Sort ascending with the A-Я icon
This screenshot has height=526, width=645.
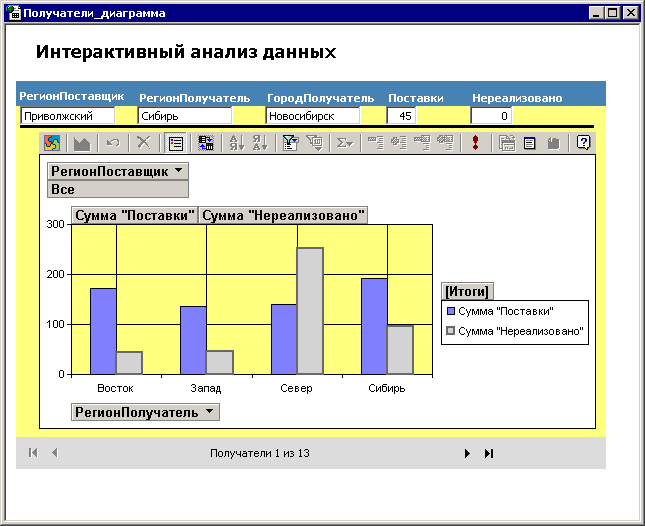pos(237,143)
